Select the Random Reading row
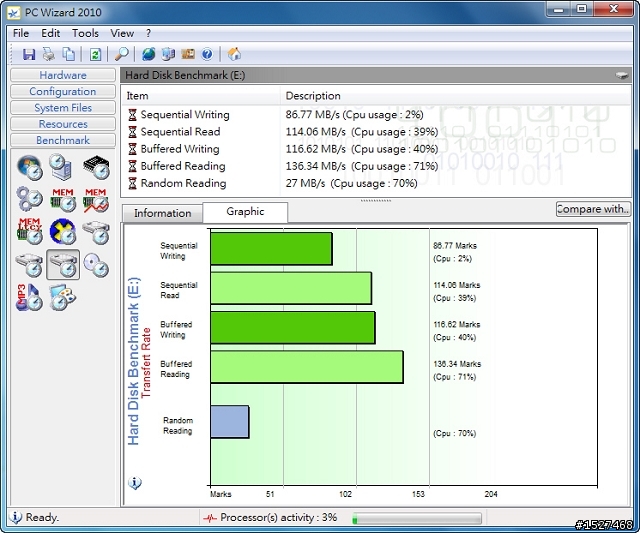 point(376,183)
